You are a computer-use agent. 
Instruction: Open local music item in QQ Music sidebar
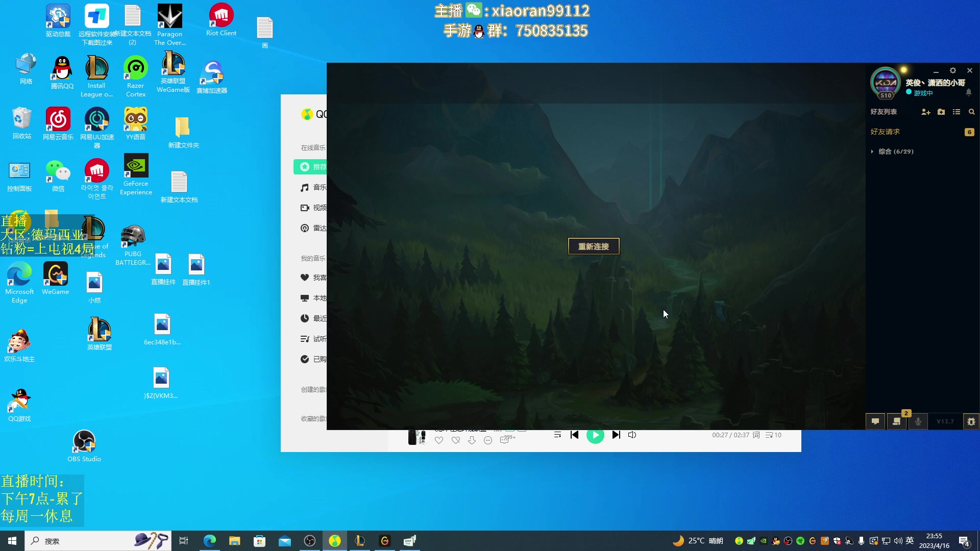(312, 298)
